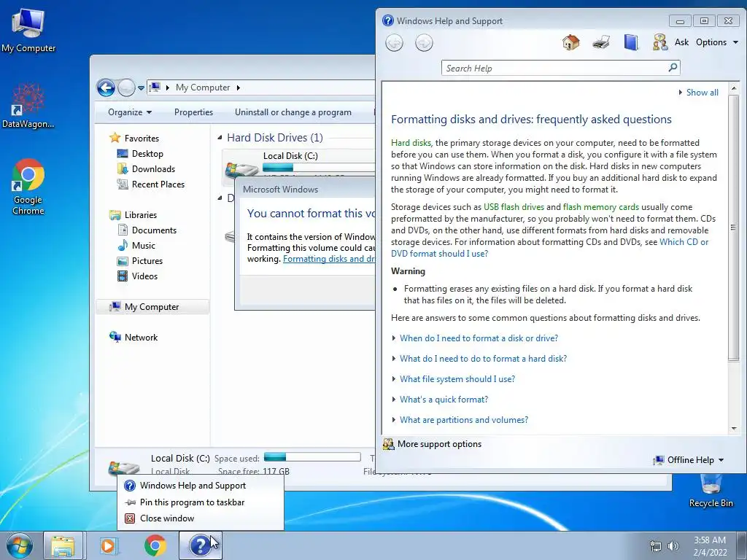Expand 'What's a quick format?' question

coord(444,400)
